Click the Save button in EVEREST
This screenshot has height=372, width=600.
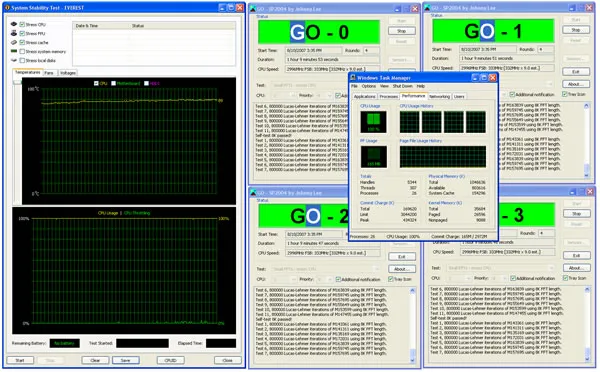pyautogui.click(x=126, y=361)
